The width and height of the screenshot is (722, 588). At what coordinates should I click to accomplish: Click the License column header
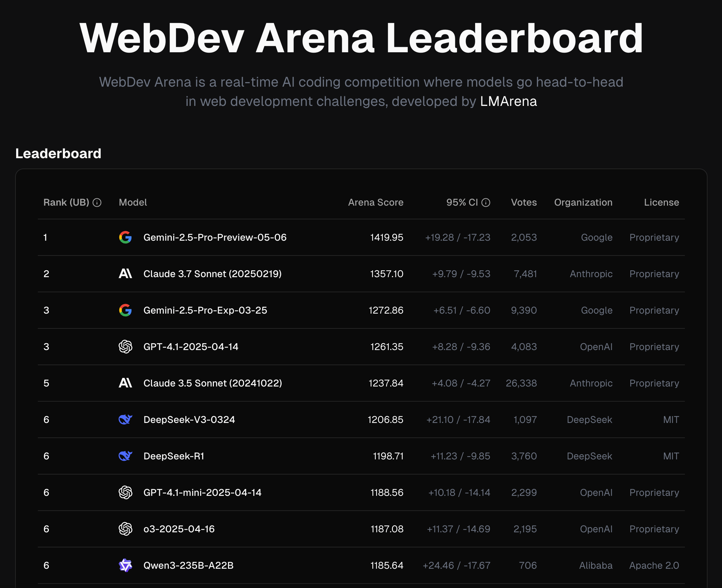[661, 203]
